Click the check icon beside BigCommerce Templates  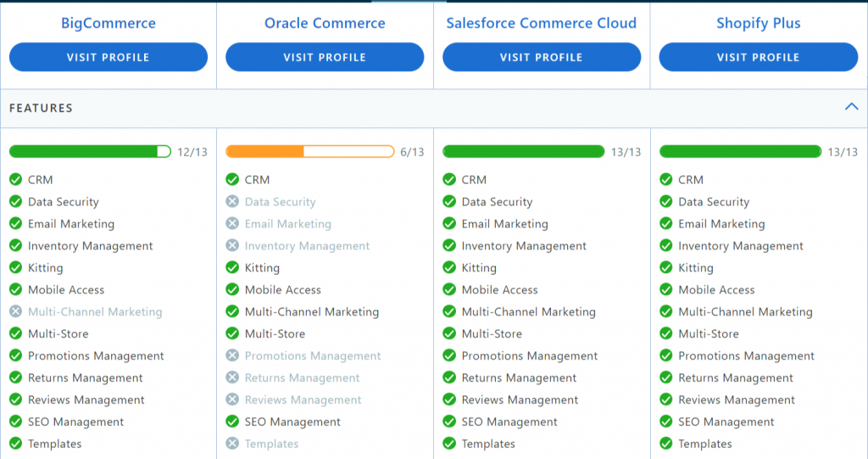15,444
